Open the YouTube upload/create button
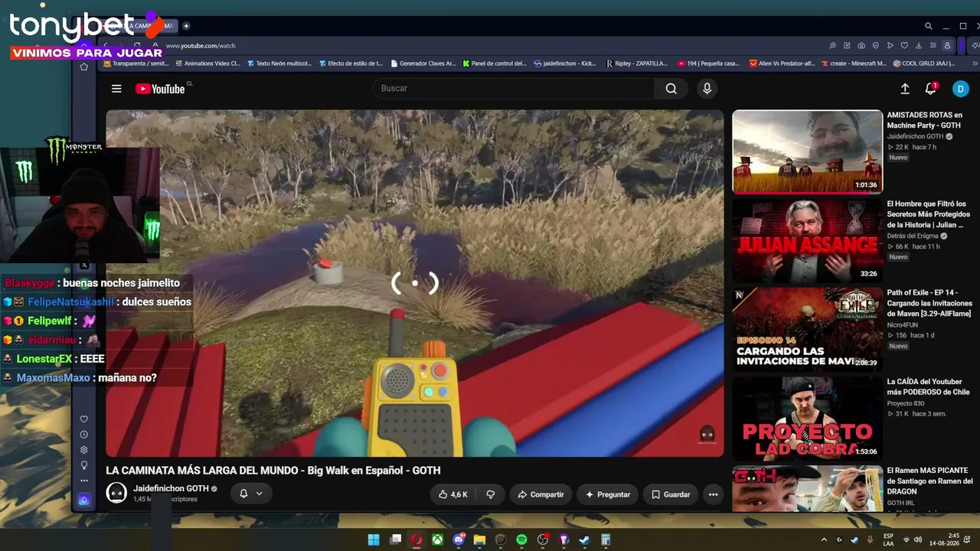980x551 pixels. click(x=904, y=89)
